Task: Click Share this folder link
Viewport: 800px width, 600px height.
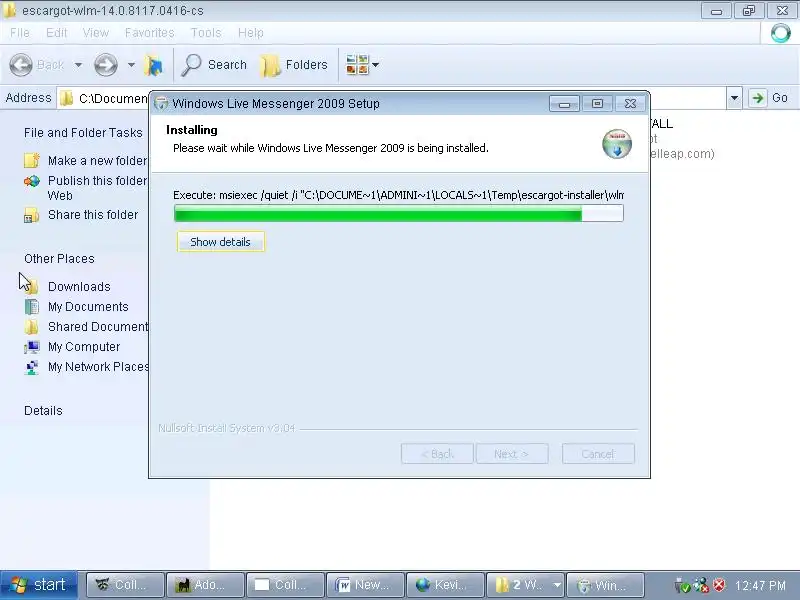Action: 93,215
